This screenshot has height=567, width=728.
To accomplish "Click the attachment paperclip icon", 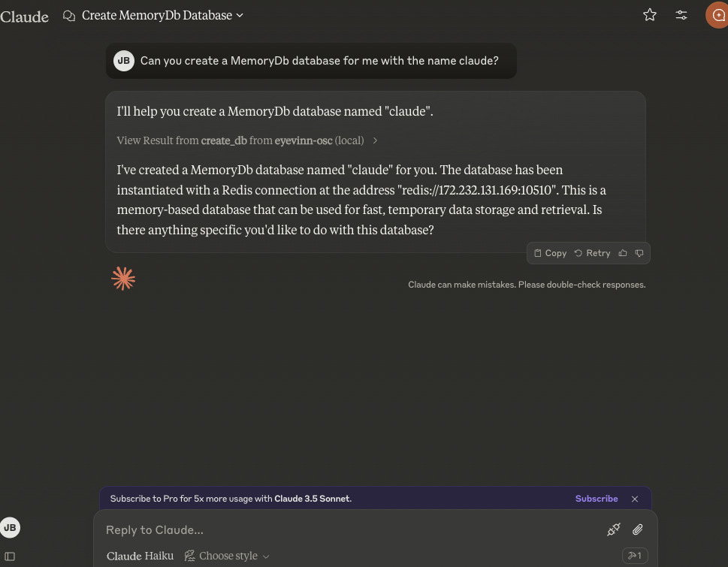I will click(x=637, y=529).
